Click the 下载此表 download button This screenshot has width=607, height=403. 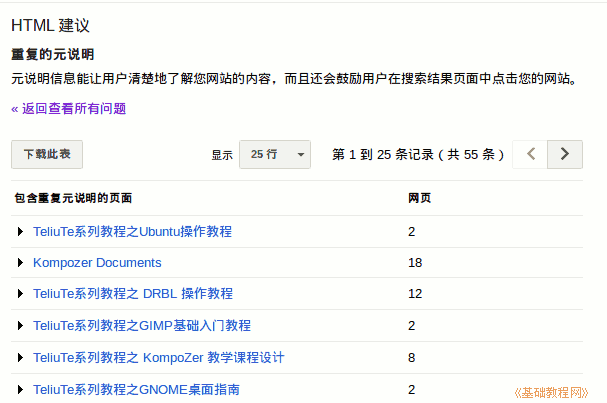click(x=47, y=154)
